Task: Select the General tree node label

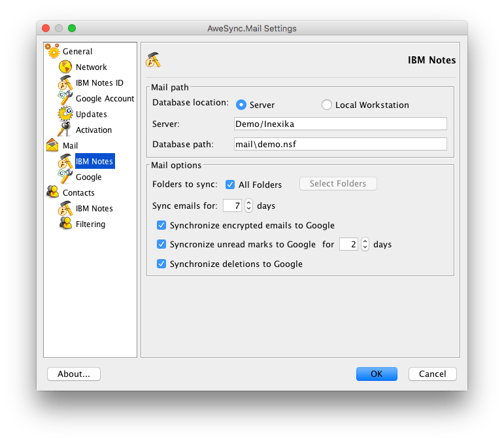Action: click(77, 52)
